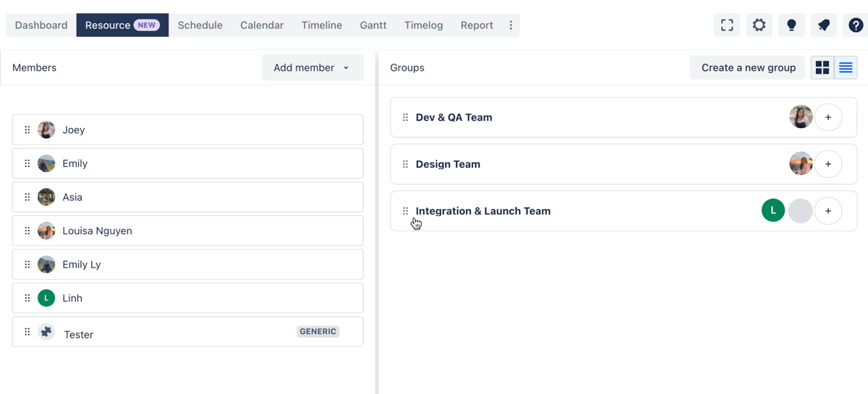
Task: Switch to the Gantt tab
Action: coord(373,25)
